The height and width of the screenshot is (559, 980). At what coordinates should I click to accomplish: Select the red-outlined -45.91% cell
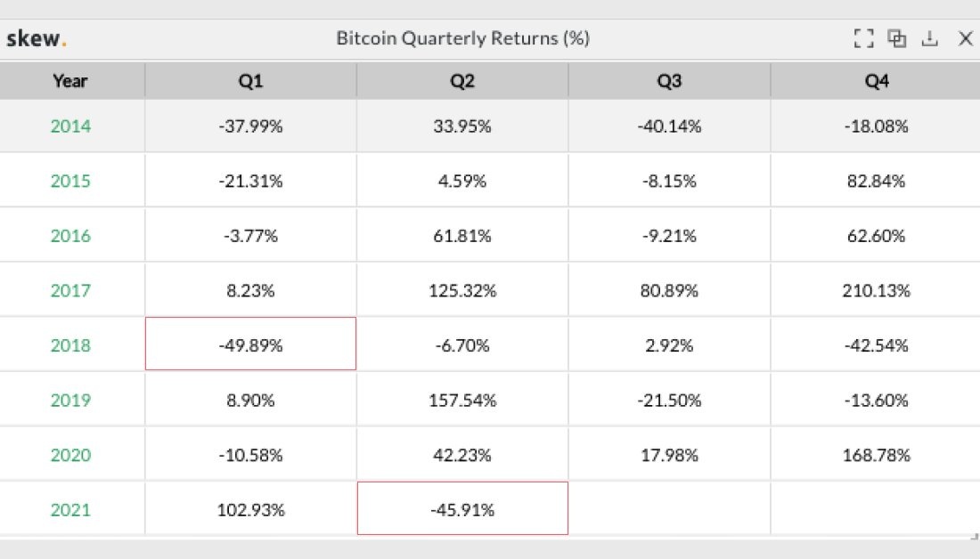461,510
